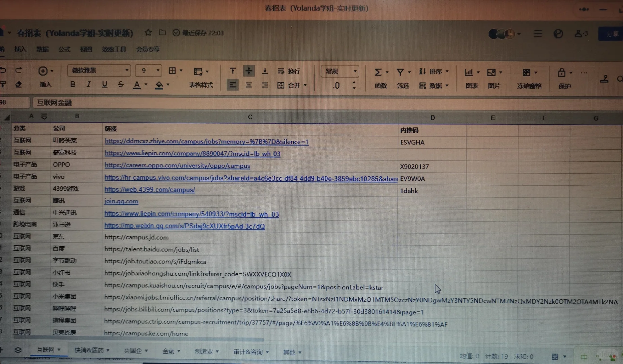The height and width of the screenshot is (364, 623).
Task: Align cell content to the top
Action: click(233, 71)
